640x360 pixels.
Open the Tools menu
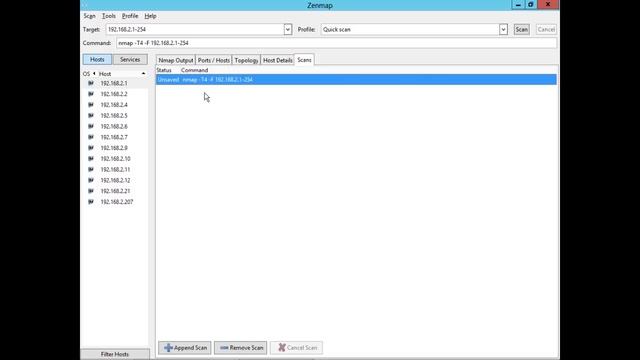tap(109, 16)
